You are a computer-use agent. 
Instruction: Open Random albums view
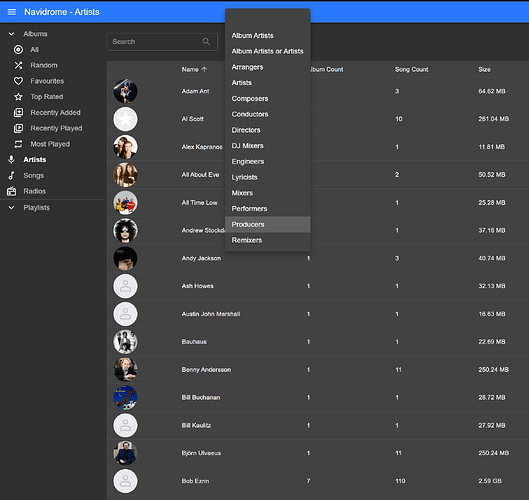click(44, 65)
